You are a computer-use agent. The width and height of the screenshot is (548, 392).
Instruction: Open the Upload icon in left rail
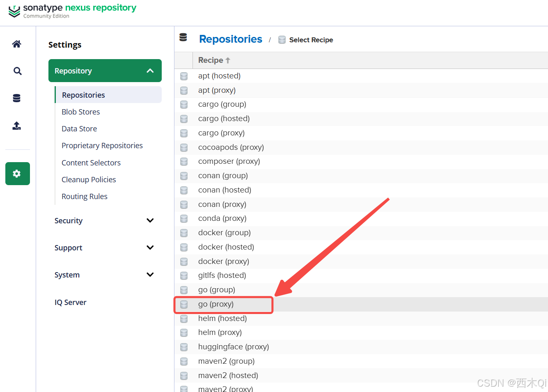(17, 126)
